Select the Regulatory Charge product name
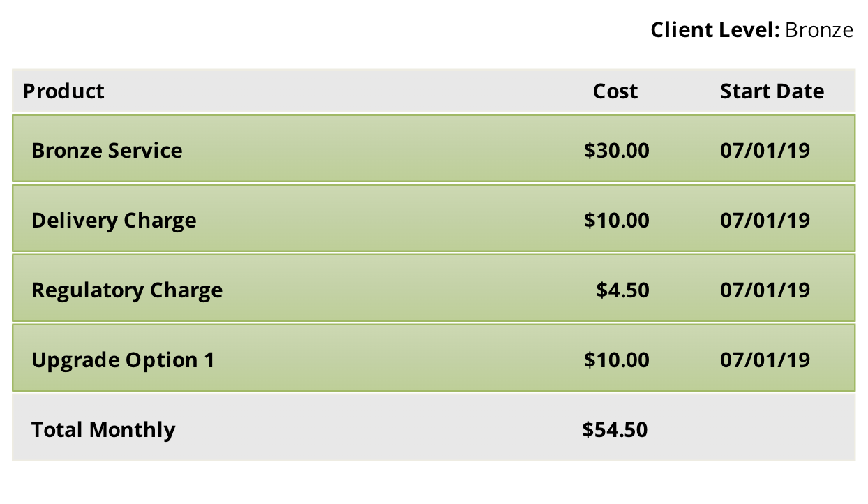868x504 pixels. coord(127,290)
